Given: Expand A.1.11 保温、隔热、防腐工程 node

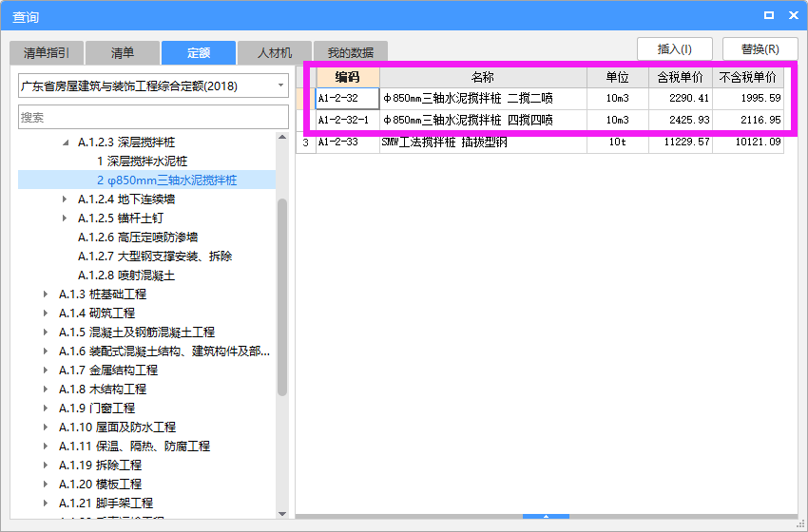Looking at the screenshot, I should (x=46, y=446).
